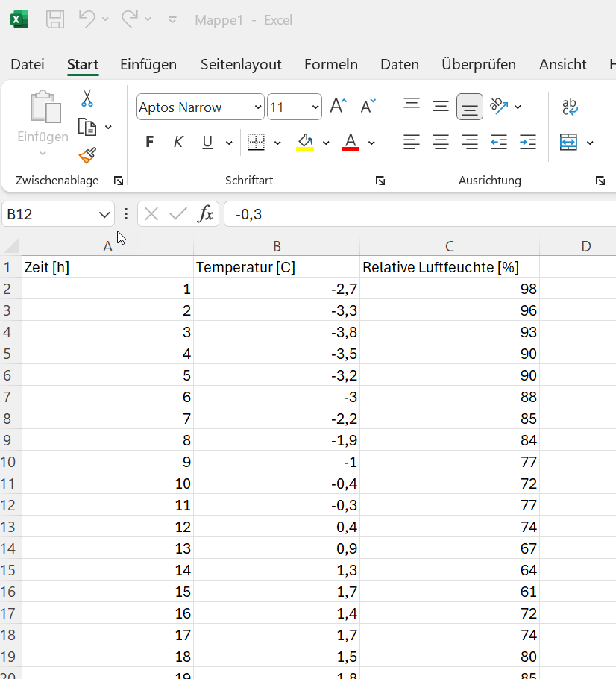Click the formula bar confirm checkmark icon

178,214
